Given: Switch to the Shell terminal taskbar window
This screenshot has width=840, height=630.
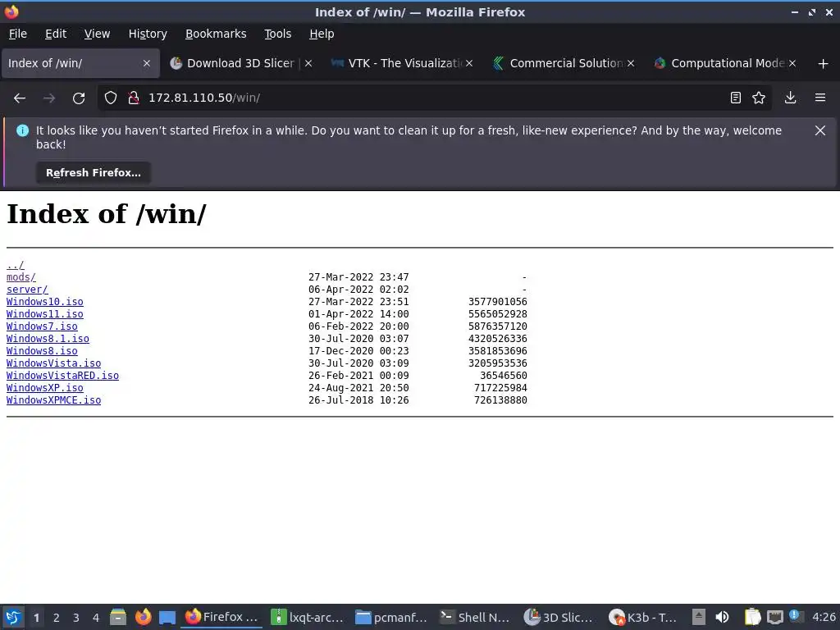Looking at the screenshot, I should (475, 617).
